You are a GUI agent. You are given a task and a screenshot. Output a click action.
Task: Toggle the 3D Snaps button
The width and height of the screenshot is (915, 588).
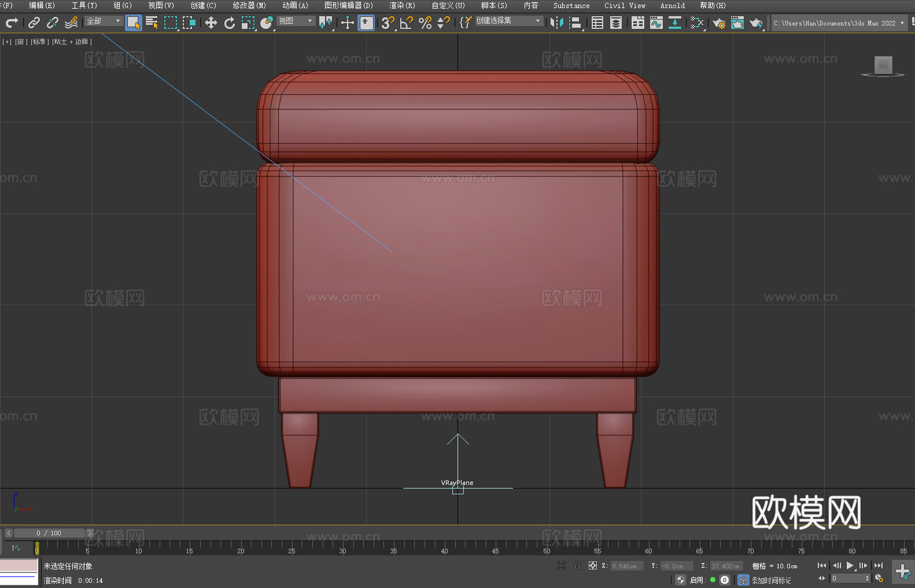click(388, 23)
